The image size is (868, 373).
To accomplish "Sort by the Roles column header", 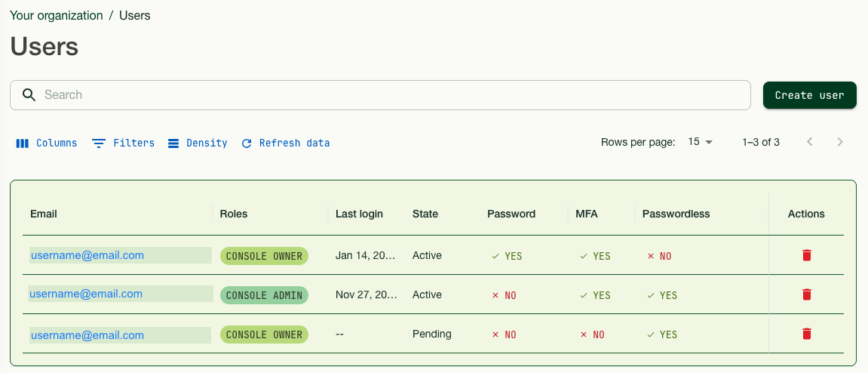I will 233,214.
